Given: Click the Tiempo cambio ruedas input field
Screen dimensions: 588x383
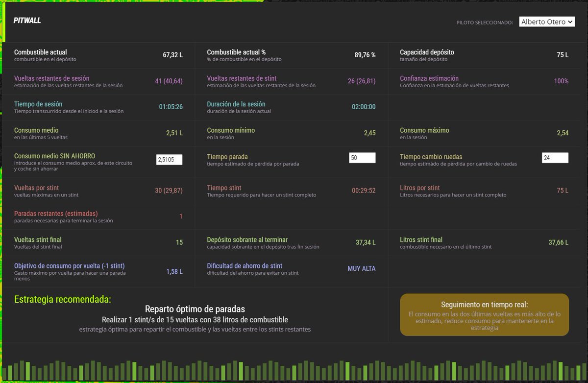Looking at the screenshot, I should pyautogui.click(x=555, y=158).
